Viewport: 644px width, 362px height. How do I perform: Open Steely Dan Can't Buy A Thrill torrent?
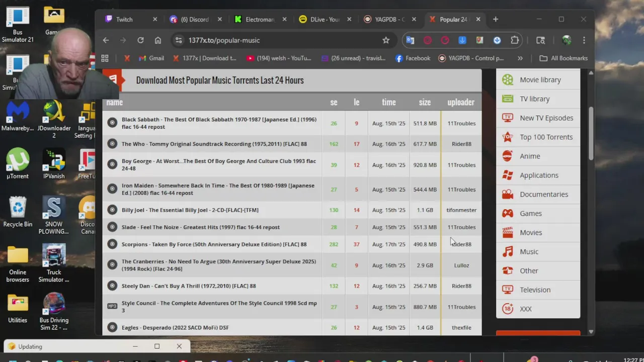pyautogui.click(x=189, y=286)
